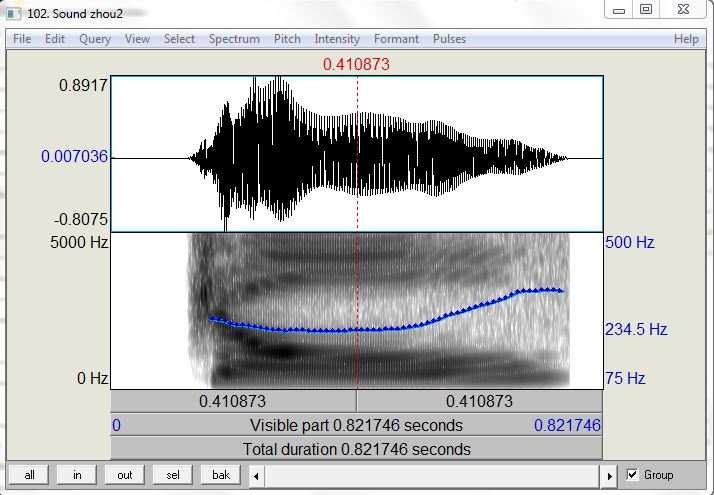Click the window start time 0
The height and width of the screenshot is (495, 714).
[x=117, y=425]
